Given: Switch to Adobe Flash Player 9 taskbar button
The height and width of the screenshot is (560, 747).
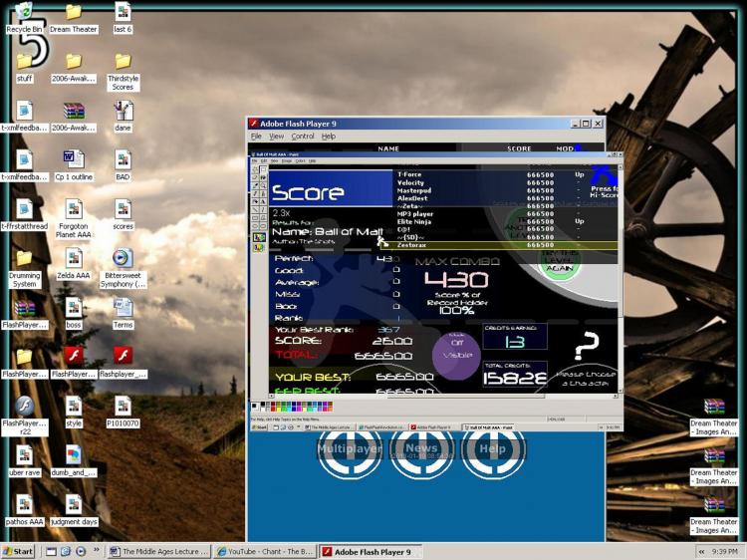Looking at the screenshot, I should click(371, 551).
